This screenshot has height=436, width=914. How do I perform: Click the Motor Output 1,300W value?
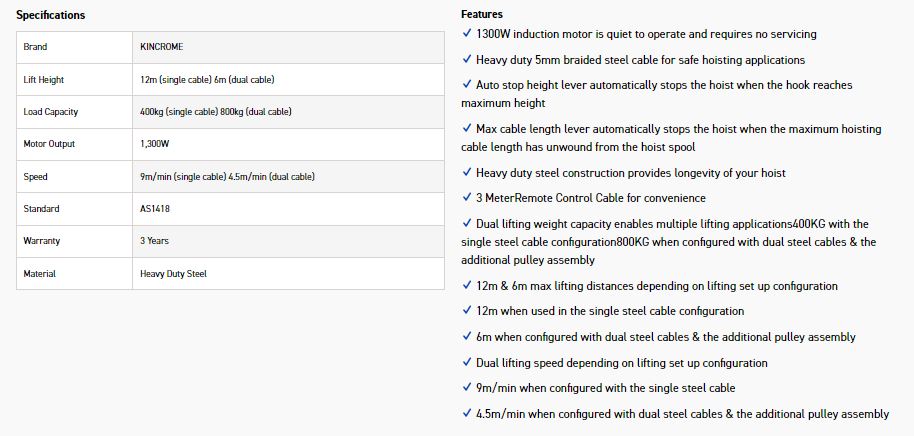click(157, 144)
